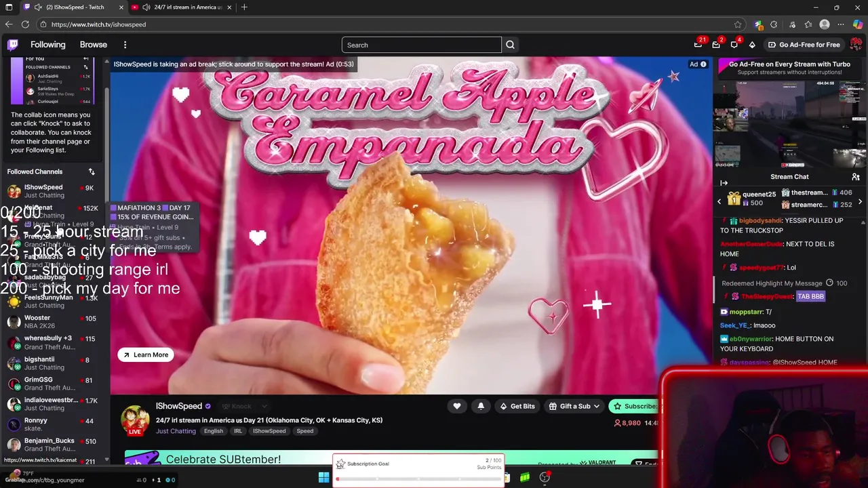Viewport: 868px width, 488px height.
Task: Open Twitch home logo
Action: [x=12, y=45]
